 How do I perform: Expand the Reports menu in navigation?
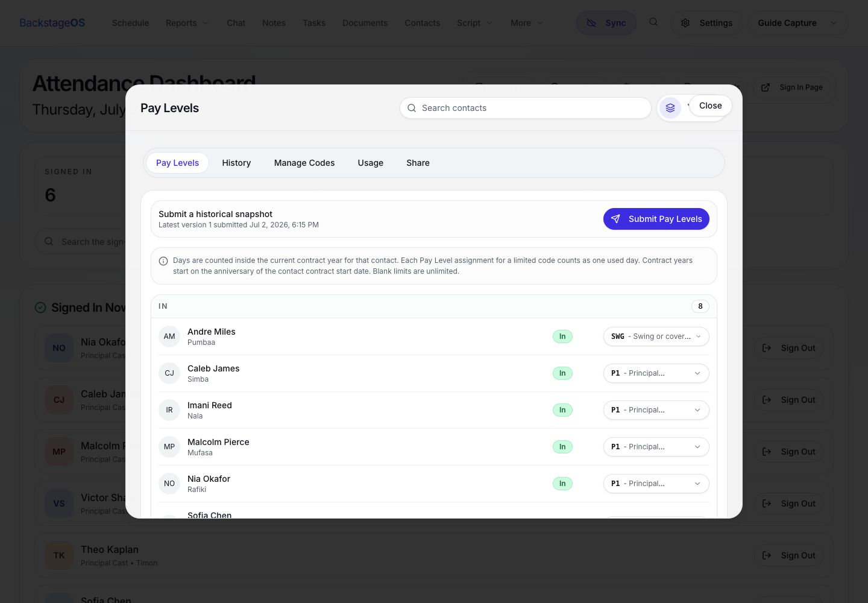click(187, 23)
